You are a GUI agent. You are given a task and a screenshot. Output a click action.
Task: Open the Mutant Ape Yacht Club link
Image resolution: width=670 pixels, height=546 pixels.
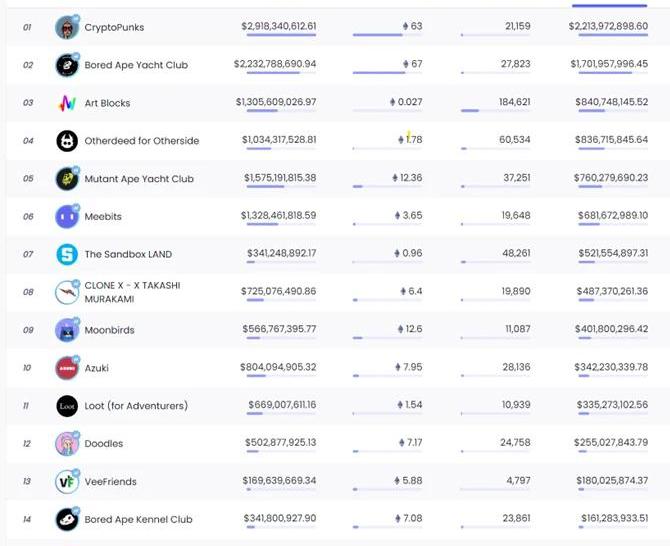click(x=139, y=179)
